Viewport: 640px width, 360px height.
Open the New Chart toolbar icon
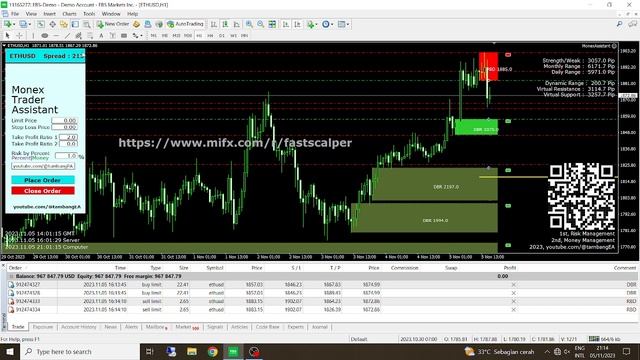7,24
